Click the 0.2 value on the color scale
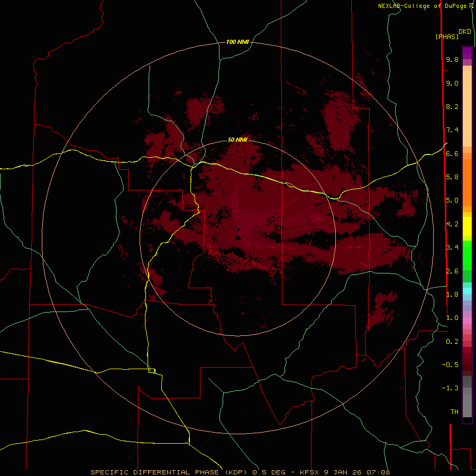This screenshot has width=476, height=476. (452, 342)
